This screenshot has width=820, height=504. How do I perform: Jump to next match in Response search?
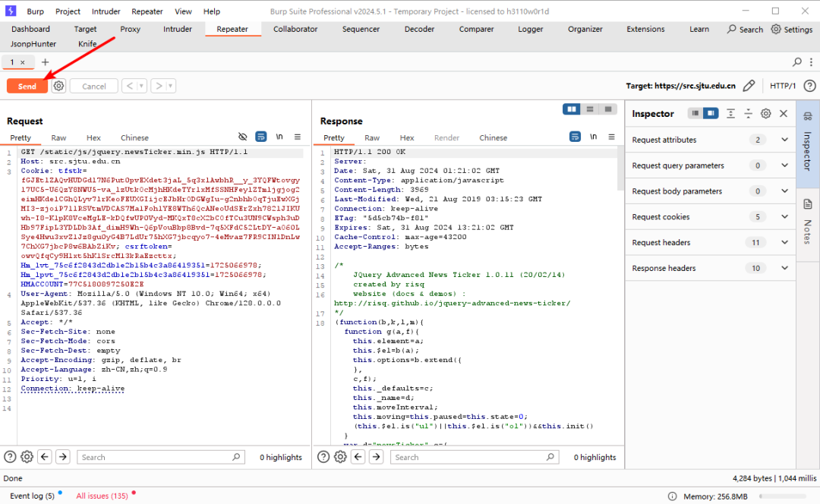click(377, 457)
